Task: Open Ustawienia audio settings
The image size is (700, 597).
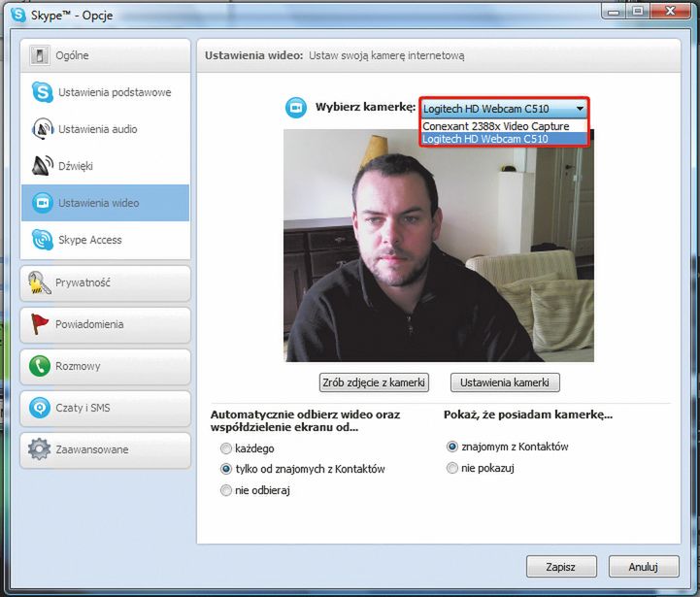Action: pos(106,129)
